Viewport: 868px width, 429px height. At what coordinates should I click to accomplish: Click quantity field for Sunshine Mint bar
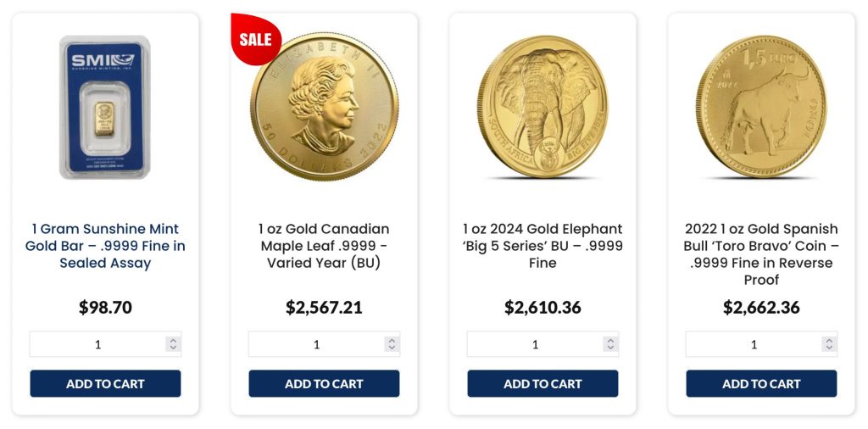point(97,344)
